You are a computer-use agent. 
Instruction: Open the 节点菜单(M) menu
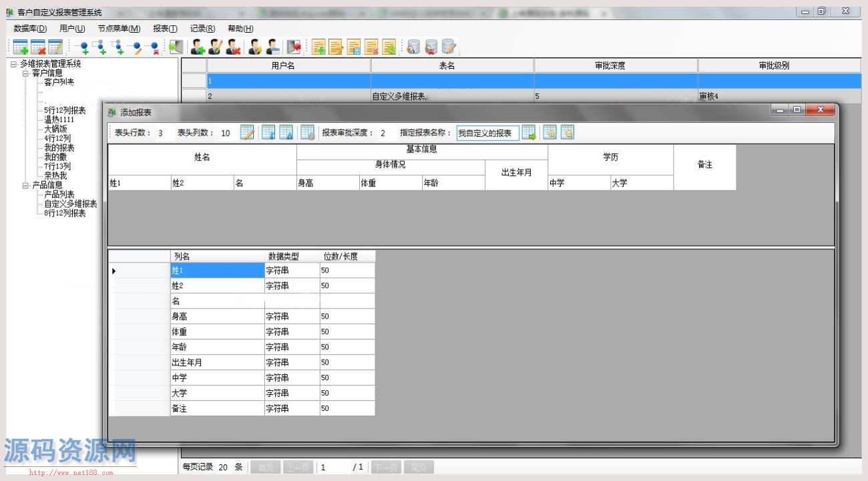pyautogui.click(x=119, y=29)
